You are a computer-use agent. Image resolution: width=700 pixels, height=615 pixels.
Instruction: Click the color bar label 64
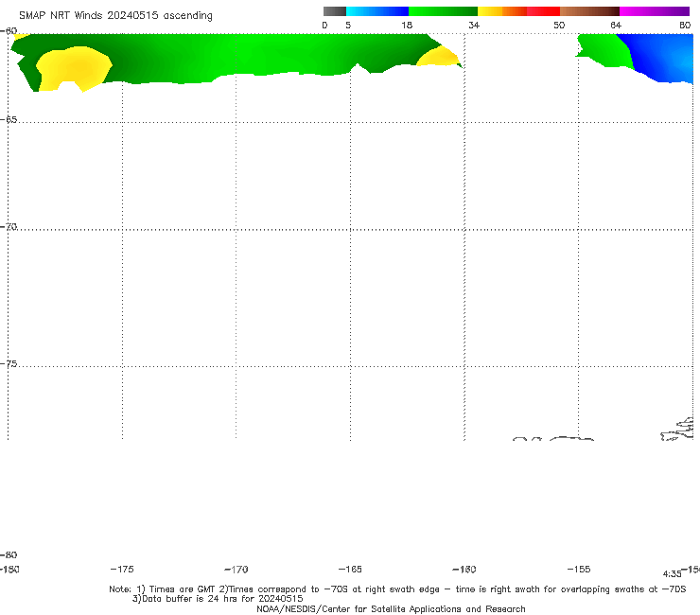pos(616,26)
